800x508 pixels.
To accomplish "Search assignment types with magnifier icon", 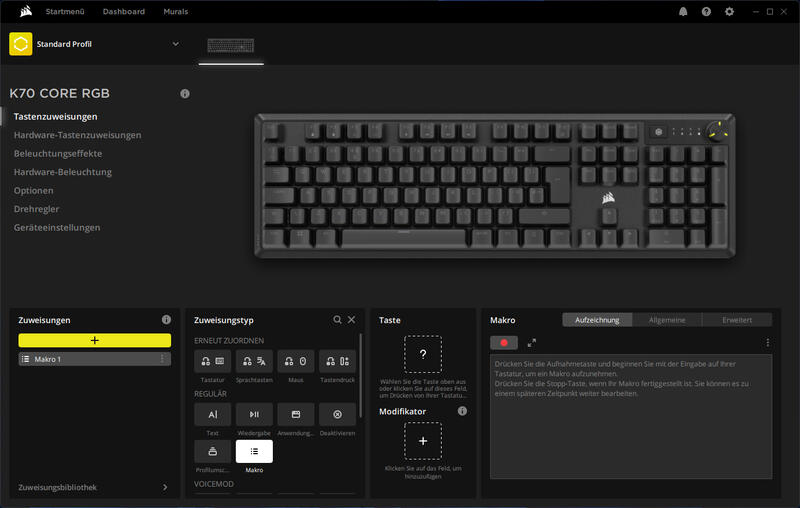I will [x=337, y=320].
